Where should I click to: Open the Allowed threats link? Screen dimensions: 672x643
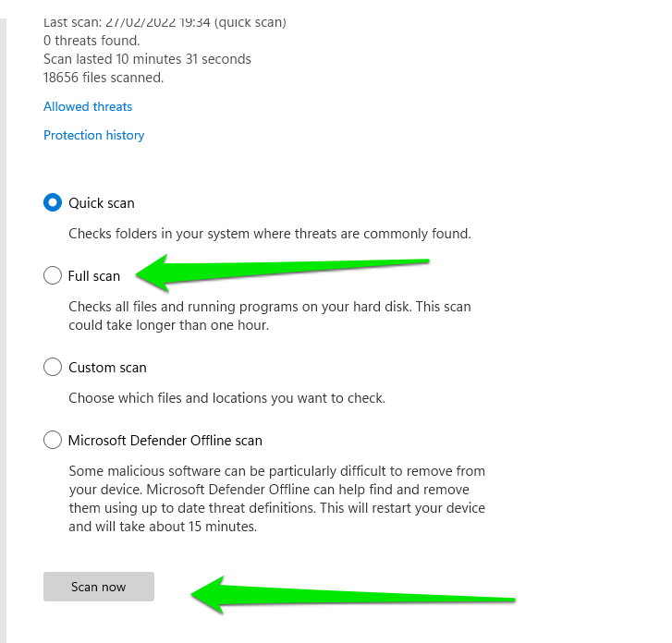click(x=88, y=106)
